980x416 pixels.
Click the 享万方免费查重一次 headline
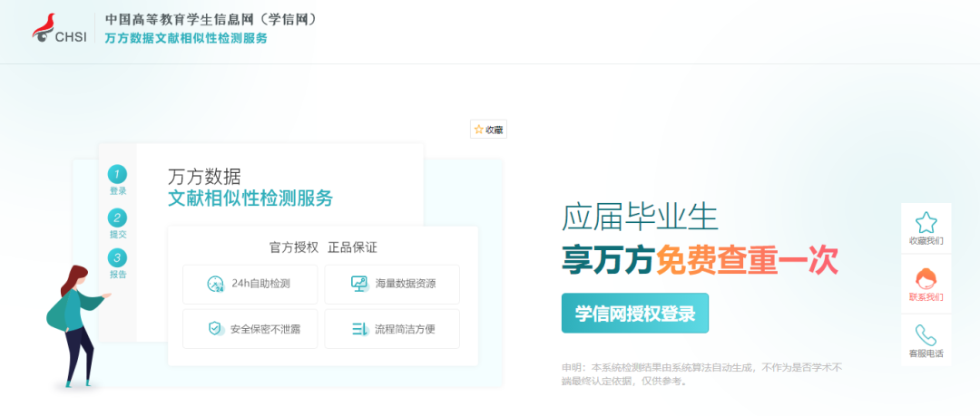pos(700,260)
